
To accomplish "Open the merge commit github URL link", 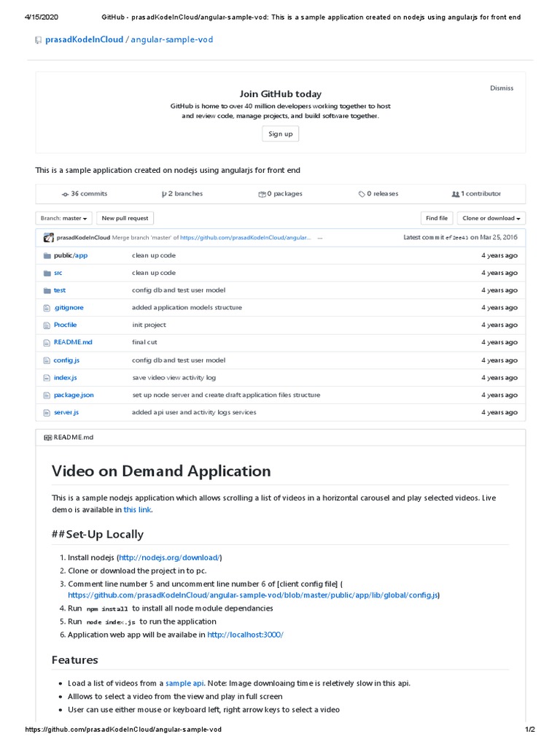I will pos(245,238).
